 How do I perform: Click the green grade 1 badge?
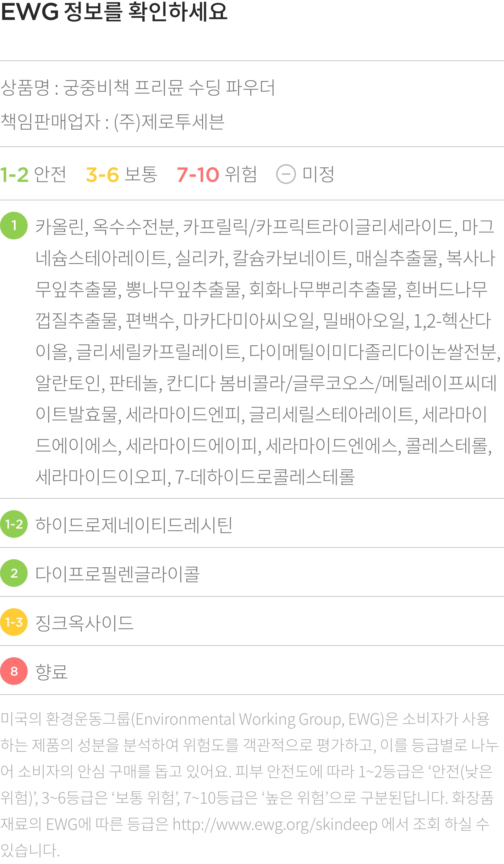(14, 226)
